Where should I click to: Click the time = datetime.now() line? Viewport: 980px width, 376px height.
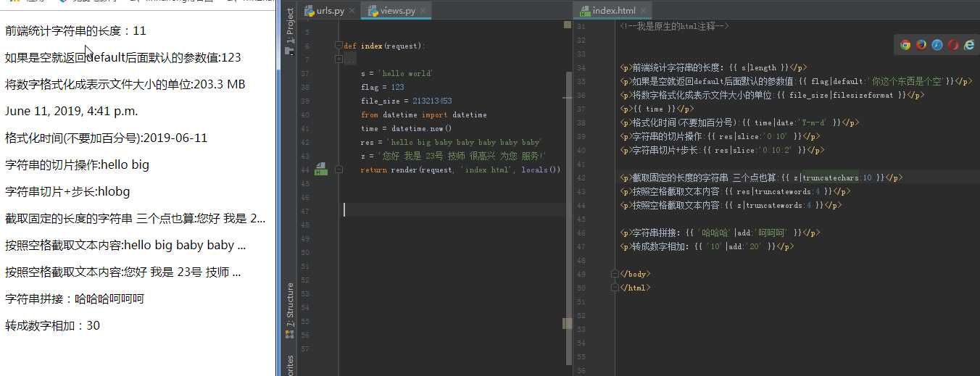pos(407,128)
